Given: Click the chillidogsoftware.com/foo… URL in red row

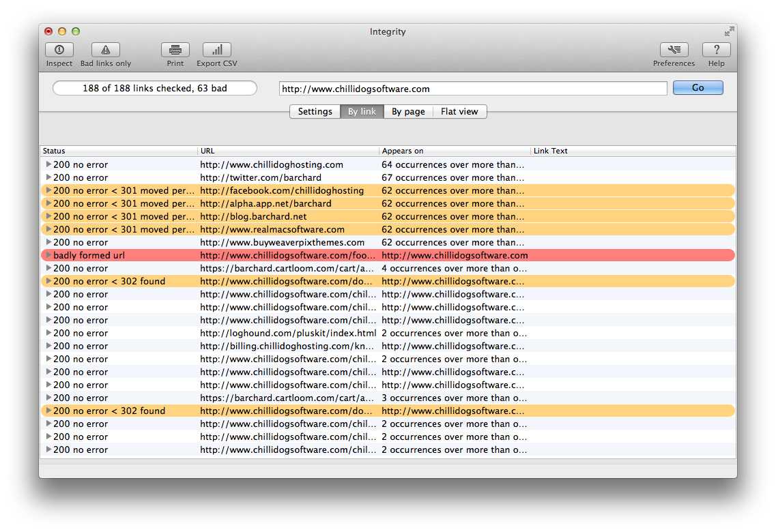Looking at the screenshot, I should (288, 255).
